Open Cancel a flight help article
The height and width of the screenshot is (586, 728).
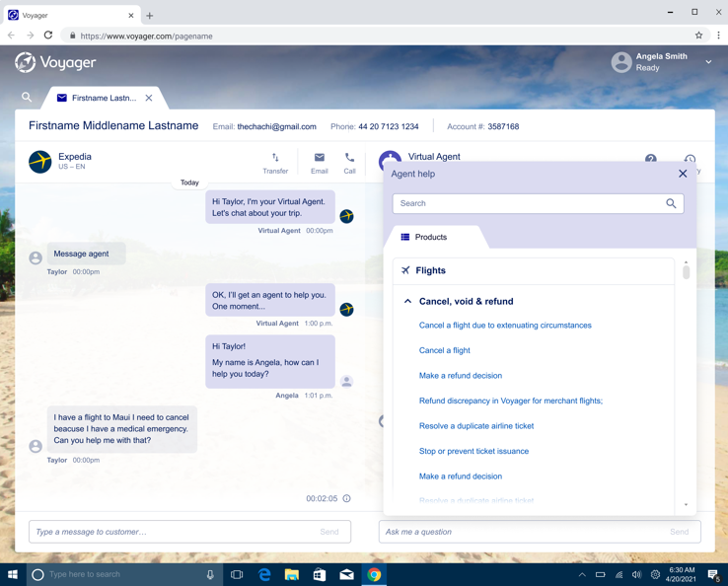tap(444, 350)
